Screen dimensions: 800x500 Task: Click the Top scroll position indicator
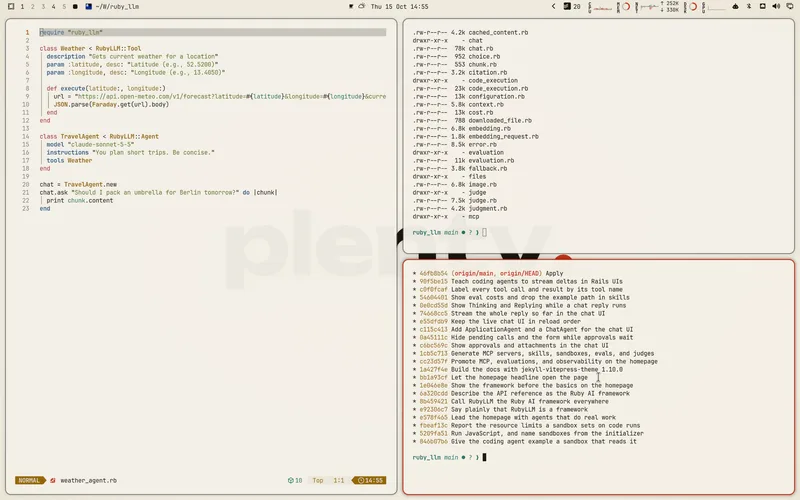[318, 480]
